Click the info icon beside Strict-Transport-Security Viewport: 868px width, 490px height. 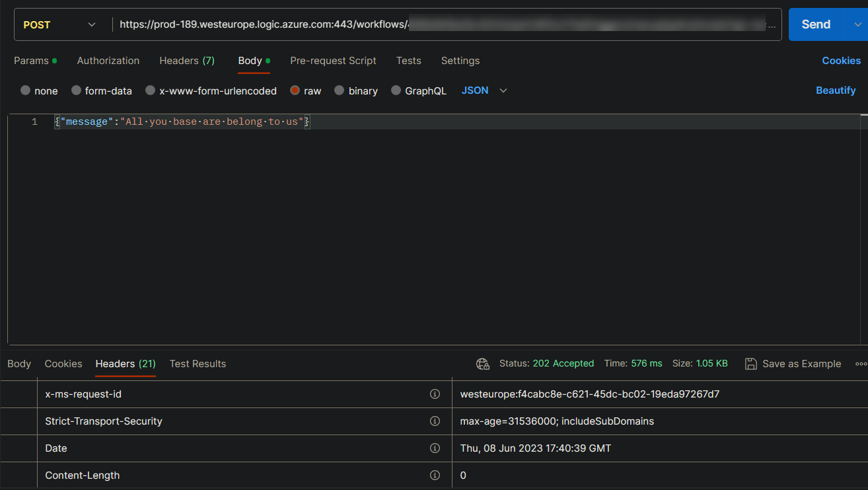[435, 421]
